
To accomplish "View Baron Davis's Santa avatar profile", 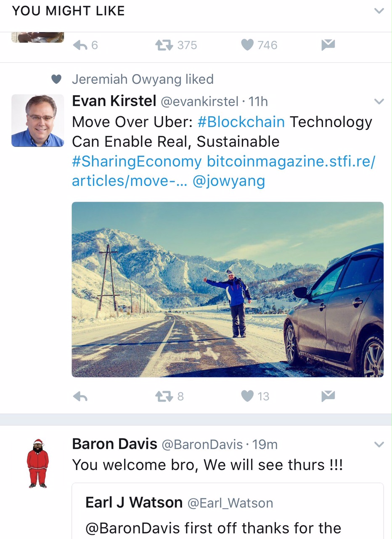I will (38, 463).
